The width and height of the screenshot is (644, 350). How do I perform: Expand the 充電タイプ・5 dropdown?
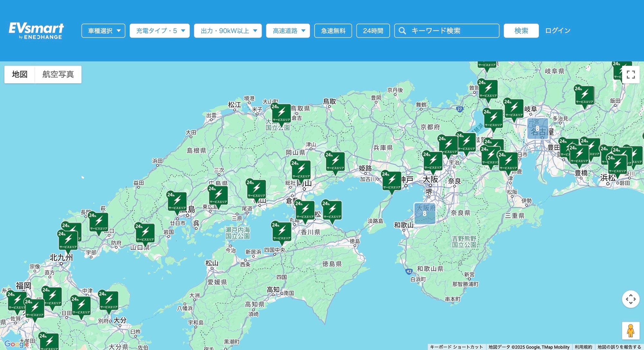[160, 31]
